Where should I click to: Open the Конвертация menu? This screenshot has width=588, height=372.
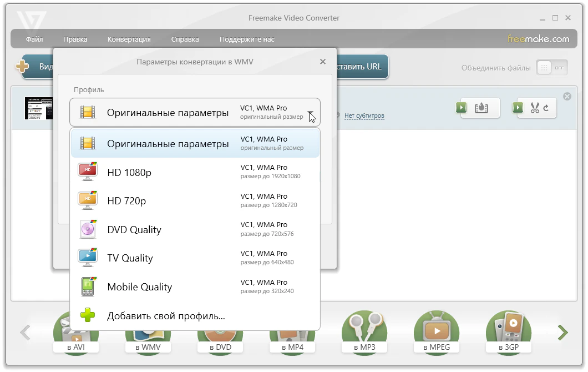[129, 39]
